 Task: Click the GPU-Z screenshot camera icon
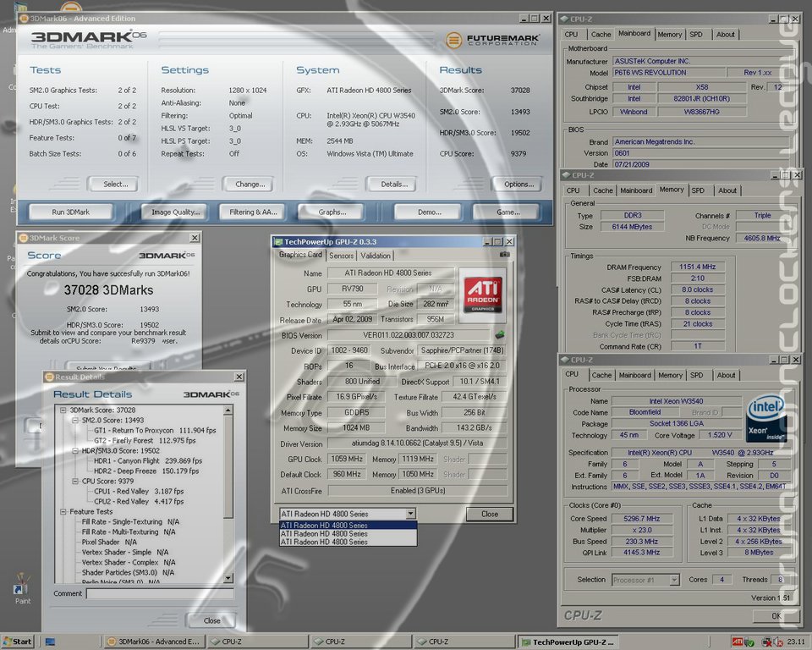click(504, 255)
